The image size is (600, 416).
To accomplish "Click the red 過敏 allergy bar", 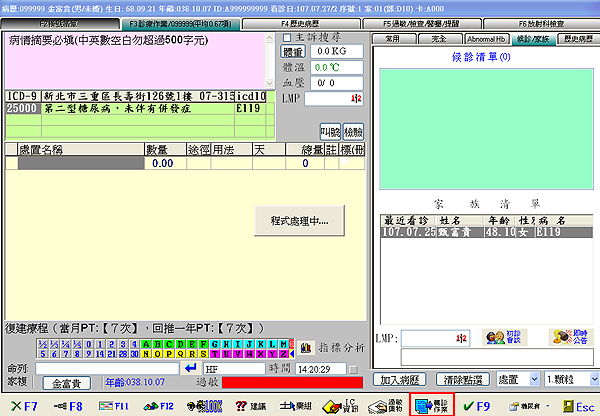I will point(290,383).
